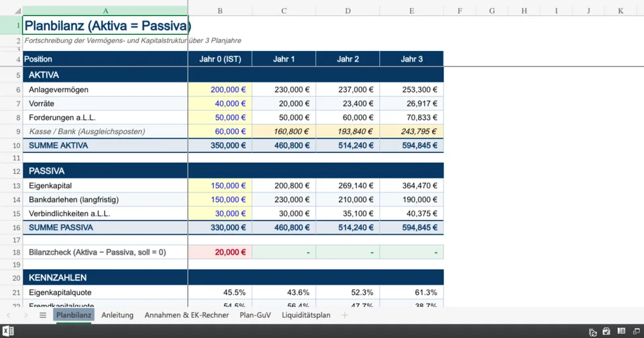Select the 237,000 € Anlagevermögen Jahr 2 cell
Image resolution: width=644 pixels, height=338 pixels.
click(348, 90)
